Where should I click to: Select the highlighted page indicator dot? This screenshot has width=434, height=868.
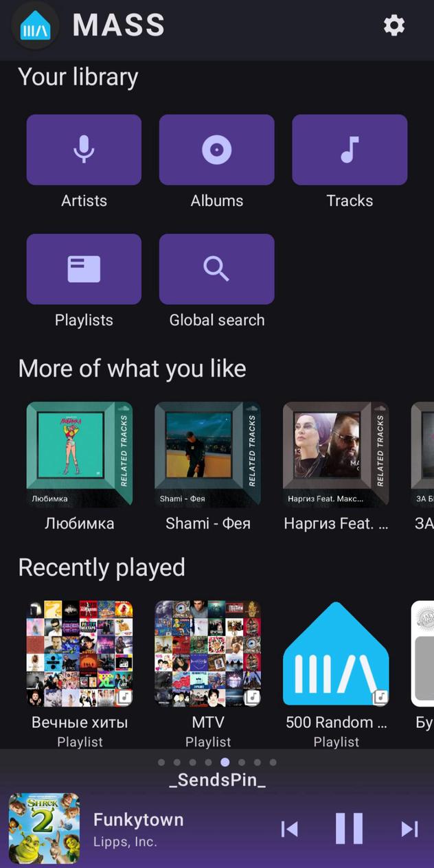click(225, 762)
